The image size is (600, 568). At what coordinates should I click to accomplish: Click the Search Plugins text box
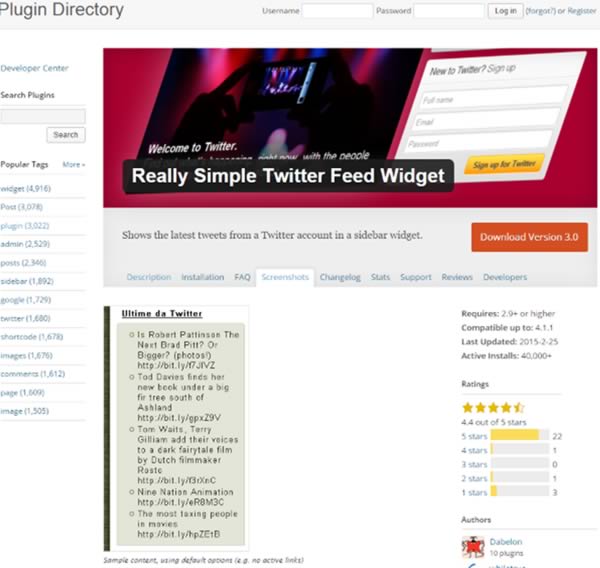[x=42, y=116]
